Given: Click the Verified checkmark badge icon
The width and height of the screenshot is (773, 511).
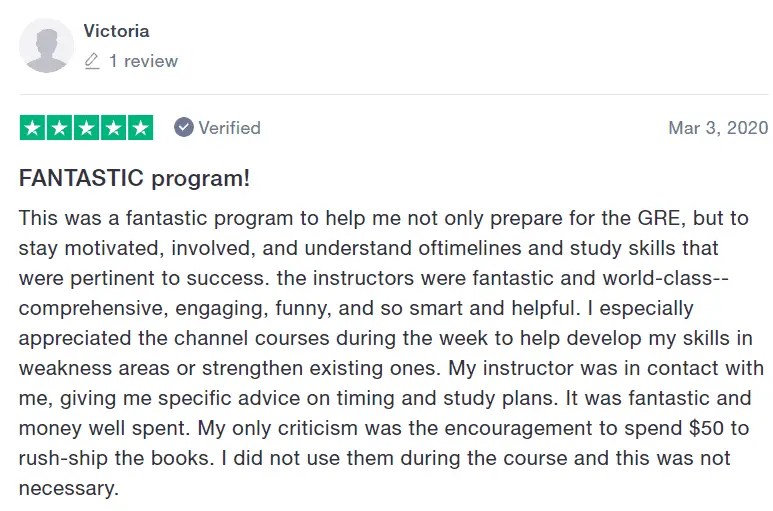Looking at the screenshot, I should [184, 128].
